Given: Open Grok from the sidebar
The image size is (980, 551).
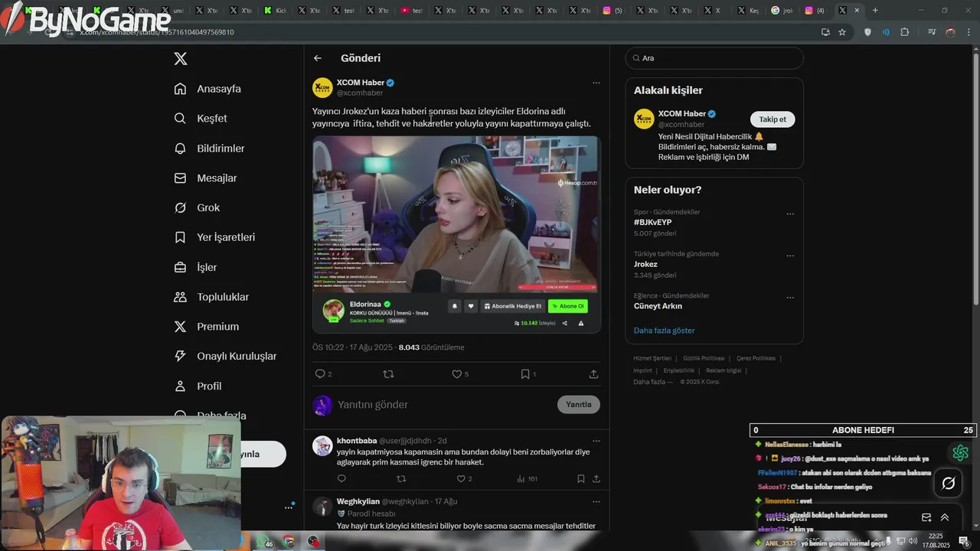Looking at the screenshot, I should point(197,208).
